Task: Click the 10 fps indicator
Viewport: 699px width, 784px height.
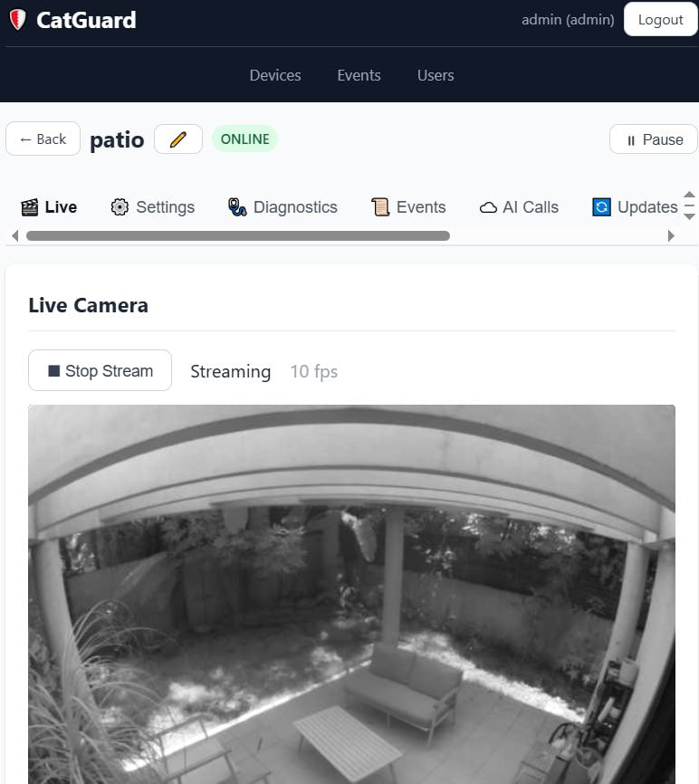Action: coord(314,371)
